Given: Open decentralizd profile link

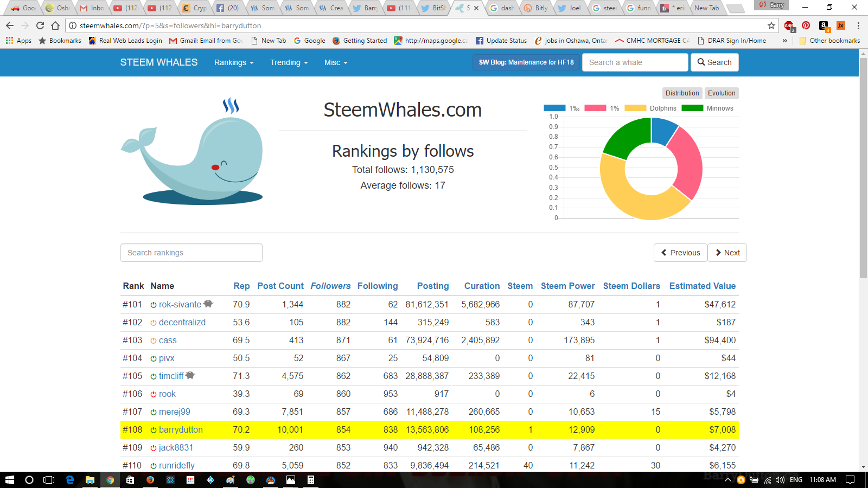Looking at the screenshot, I should tap(182, 323).
